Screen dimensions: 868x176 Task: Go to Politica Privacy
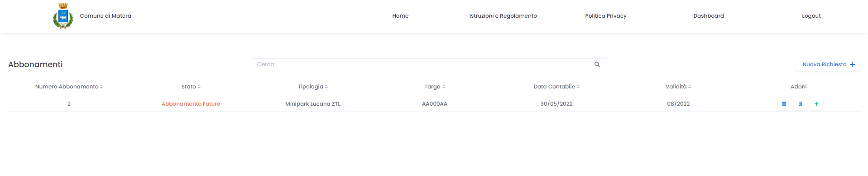point(606,16)
